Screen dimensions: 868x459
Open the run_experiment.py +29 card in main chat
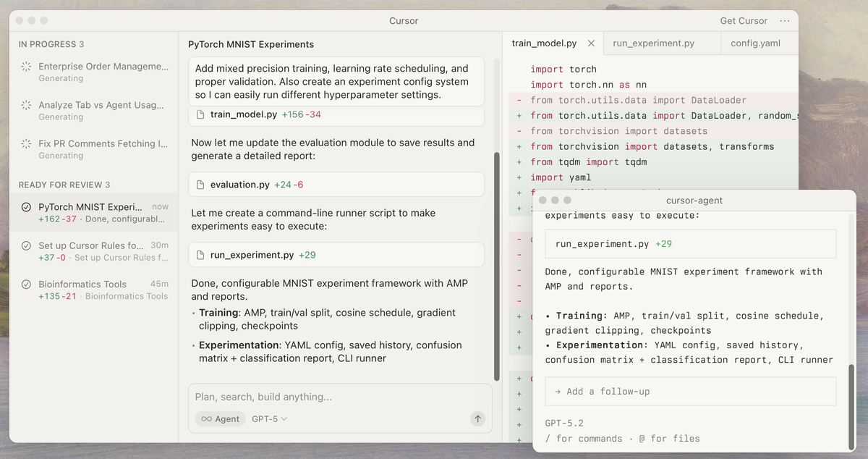[x=337, y=255]
